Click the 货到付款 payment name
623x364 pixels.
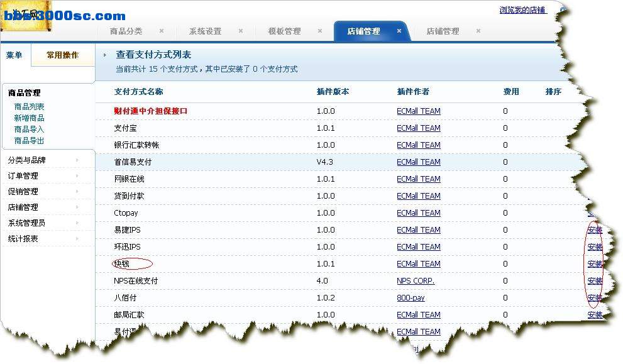coord(129,196)
